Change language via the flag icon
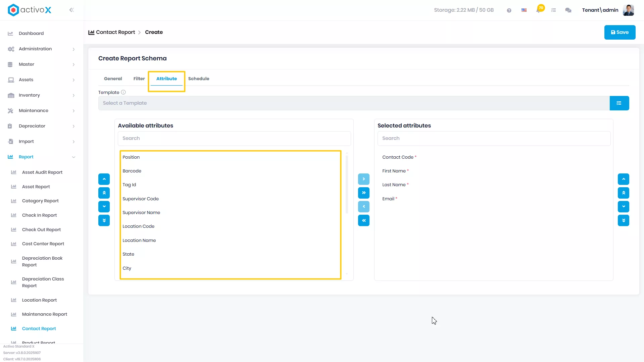 click(524, 10)
